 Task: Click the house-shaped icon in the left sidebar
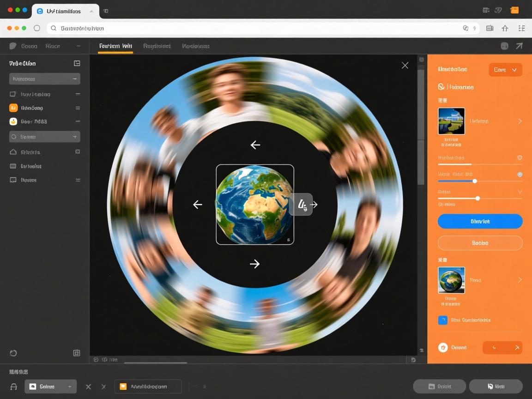point(13,152)
